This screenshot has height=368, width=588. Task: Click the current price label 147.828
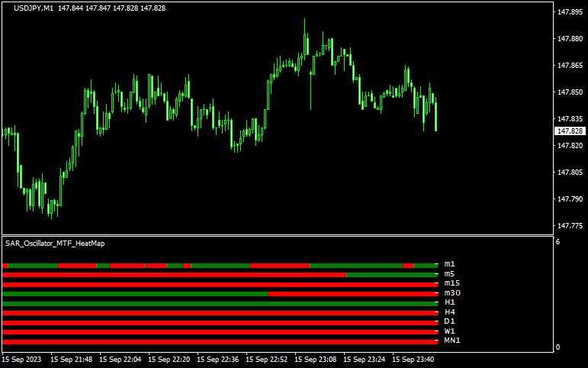[570, 131]
